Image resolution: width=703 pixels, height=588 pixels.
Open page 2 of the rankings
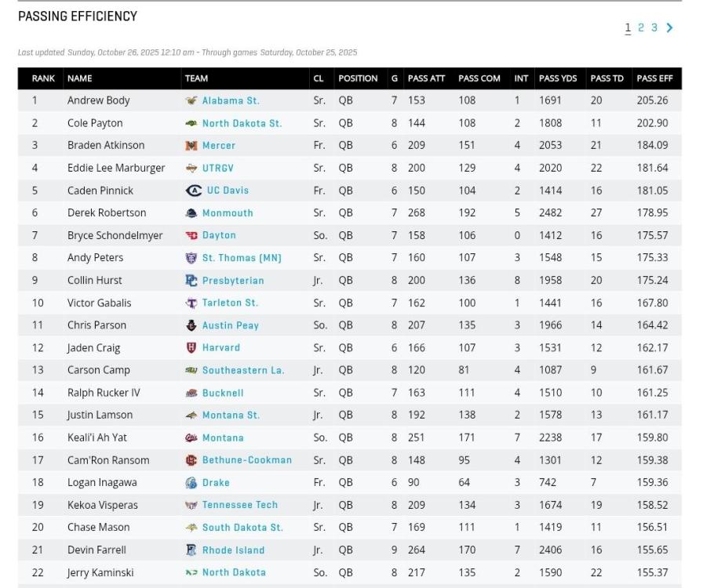click(641, 28)
